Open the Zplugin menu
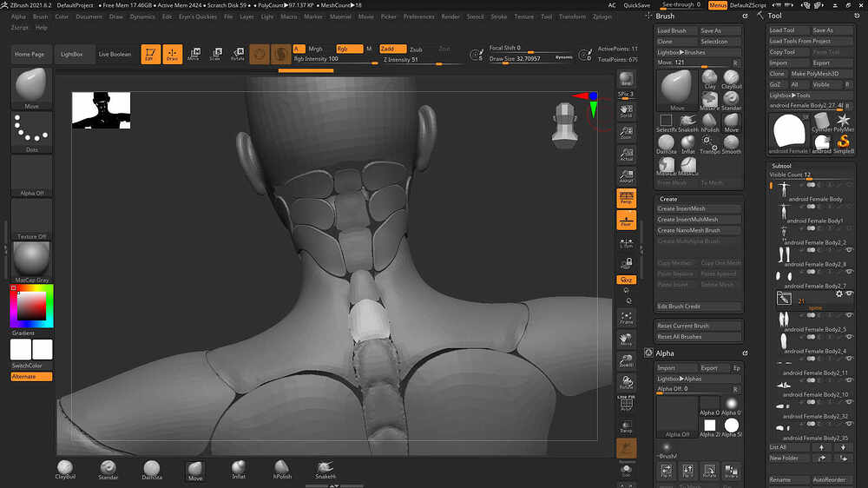 (602, 16)
